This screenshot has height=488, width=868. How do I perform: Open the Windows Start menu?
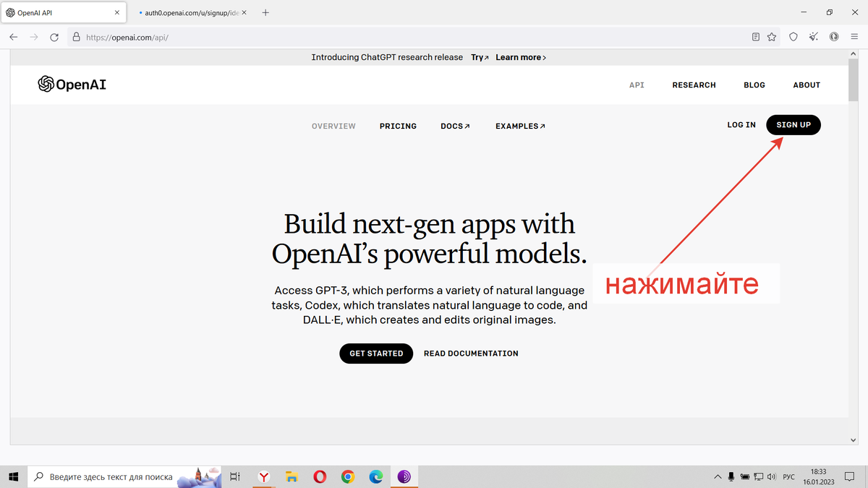(14, 476)
